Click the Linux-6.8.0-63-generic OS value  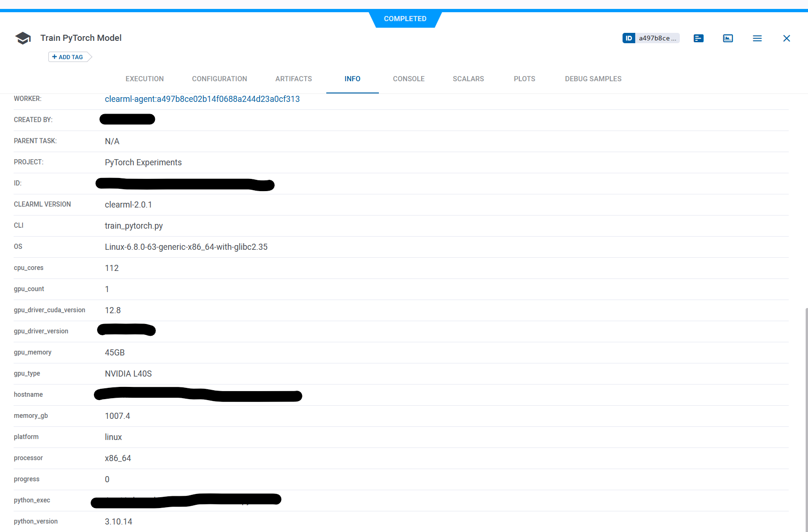click(x=186, y=247)
